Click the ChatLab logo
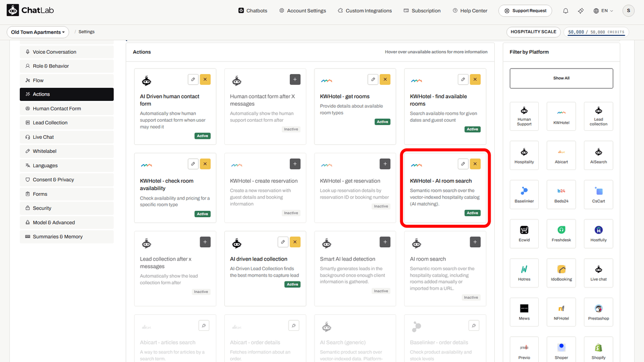This screenshot has width=644, height=362. click(x=31, y=10)
